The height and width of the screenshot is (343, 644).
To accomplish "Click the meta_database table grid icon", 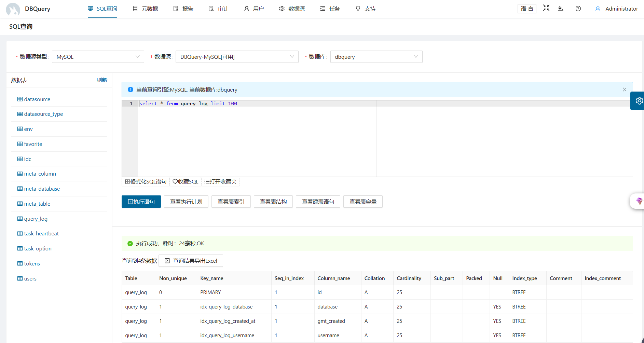I will 20,189.
